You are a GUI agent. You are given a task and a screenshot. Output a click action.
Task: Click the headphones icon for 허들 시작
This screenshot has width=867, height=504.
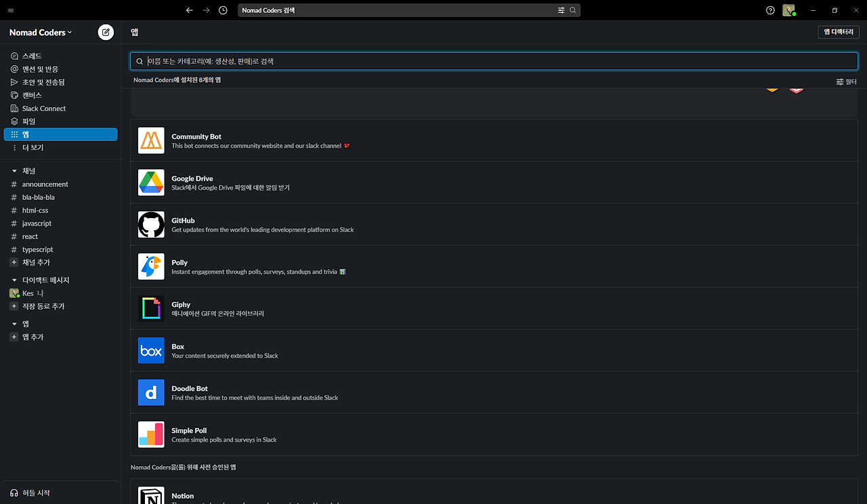(x=14, y=493)
